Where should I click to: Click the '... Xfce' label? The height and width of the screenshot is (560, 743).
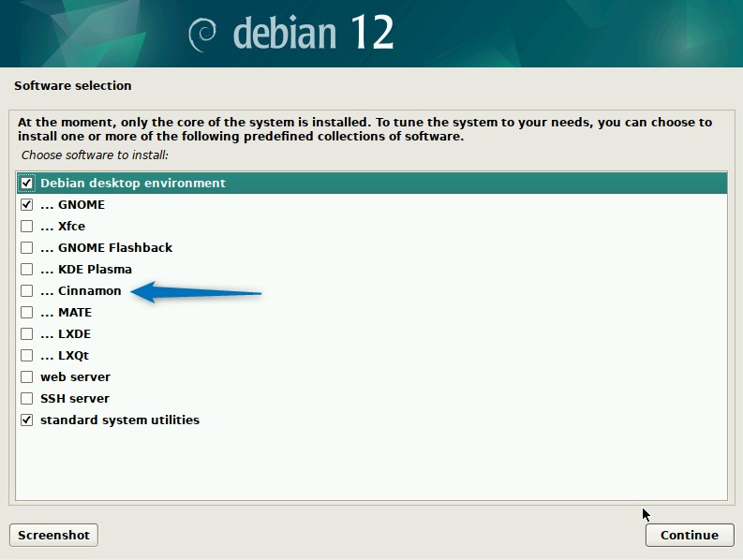(x=63, y=226)
